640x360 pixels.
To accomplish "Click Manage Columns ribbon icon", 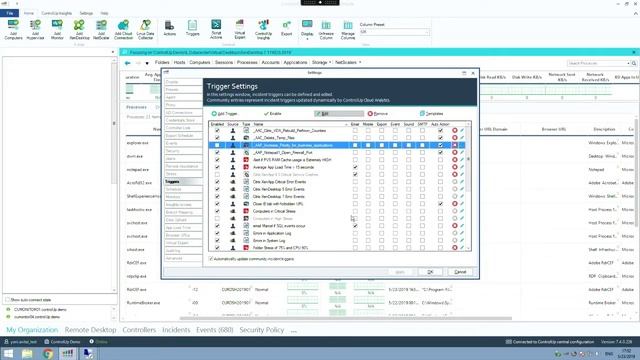I will [x=348, y=25].
